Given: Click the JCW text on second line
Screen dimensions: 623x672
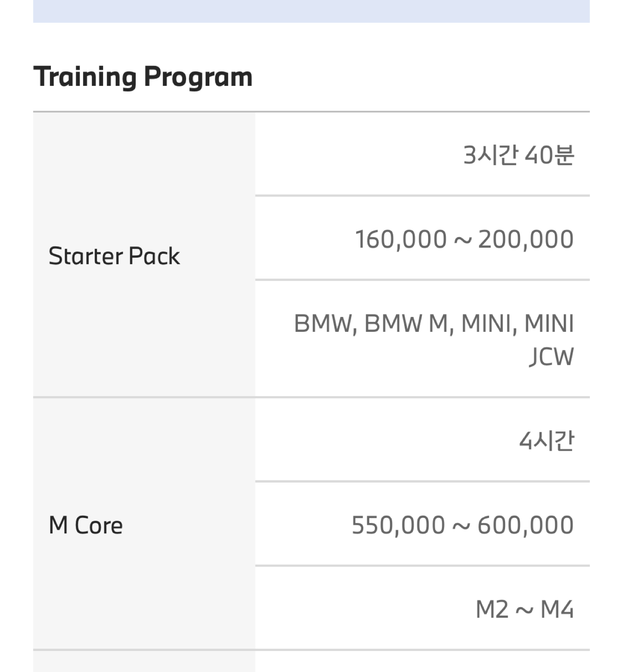Looking at the screenshot, I should coord(551,357).
